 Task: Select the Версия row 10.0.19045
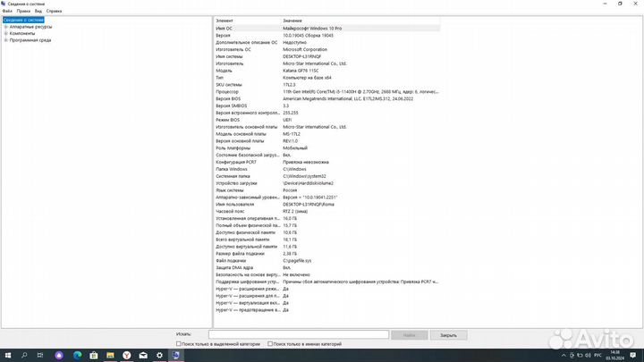327,35
